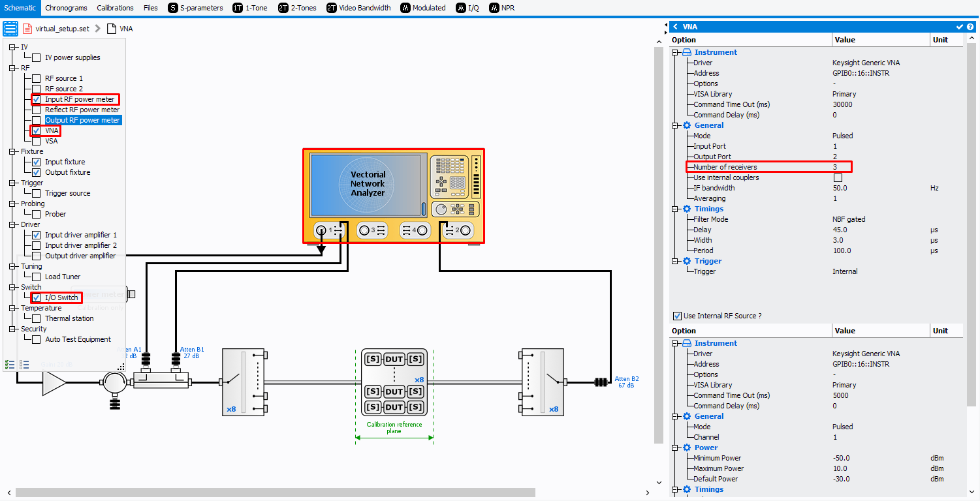Open the Files tab
The height and width of the screenshot is (501, 980).
coord(151,8)
